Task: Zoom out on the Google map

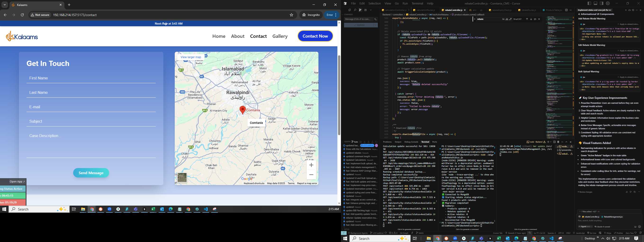Action: 311,175
